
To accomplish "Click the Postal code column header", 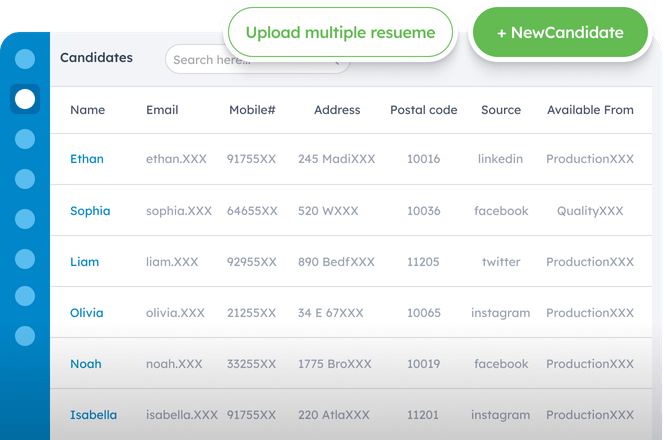I will coord(423,110).
